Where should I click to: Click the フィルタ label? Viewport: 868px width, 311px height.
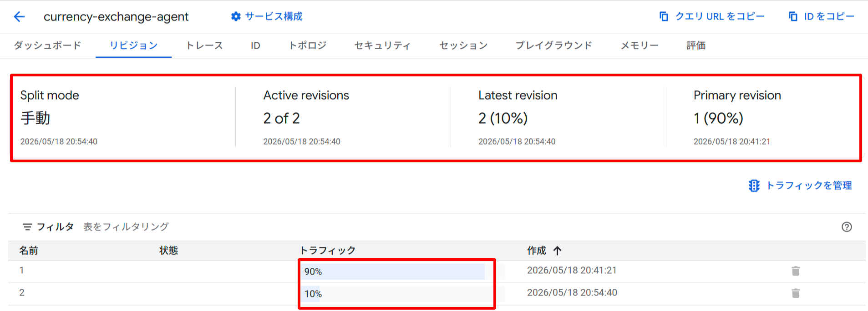55,226
